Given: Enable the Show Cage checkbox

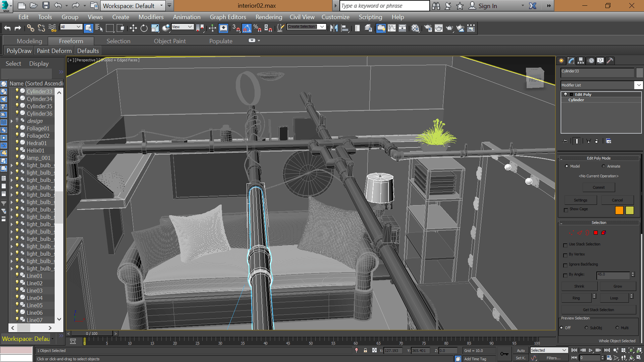Looking at the screenshot, I should pos(566,210).
